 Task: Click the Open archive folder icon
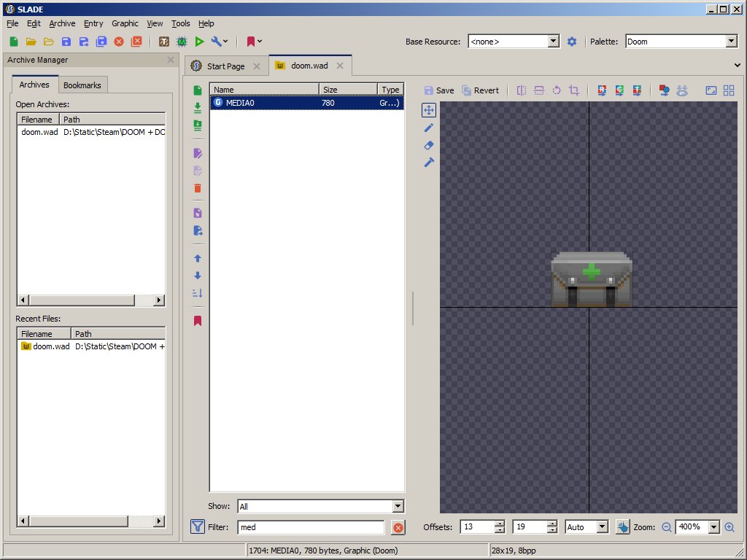pos(31,42)
